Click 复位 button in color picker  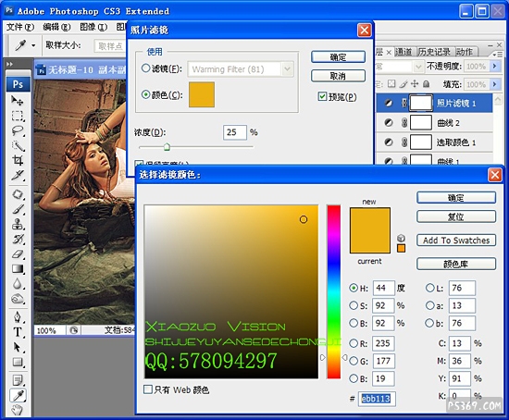tap(456, 216)
